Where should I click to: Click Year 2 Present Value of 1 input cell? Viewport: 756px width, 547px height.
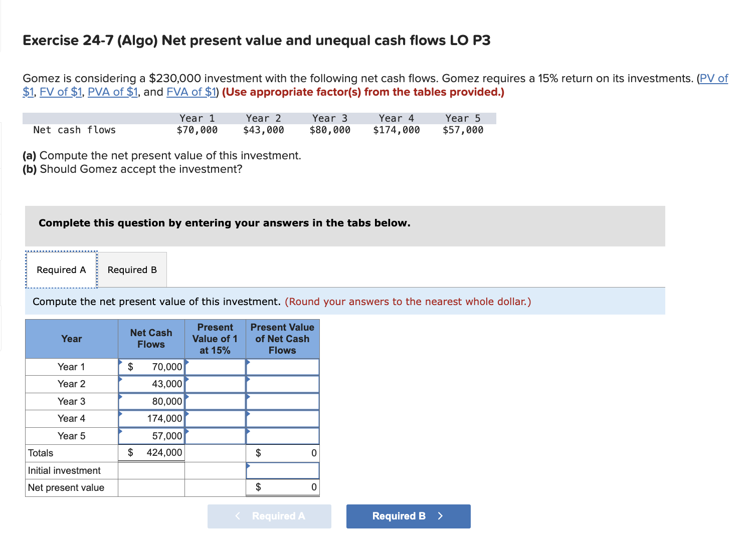[x=215, y=384]
